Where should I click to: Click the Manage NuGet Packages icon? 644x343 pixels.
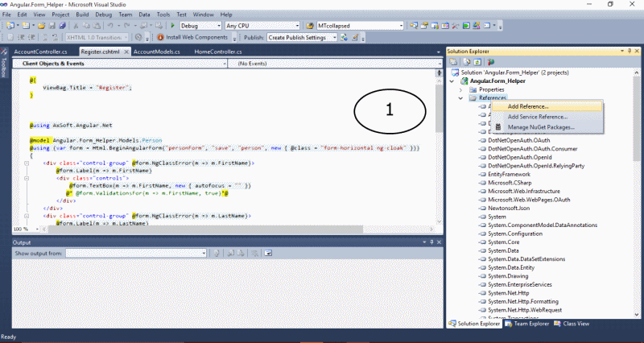click(x=498, y=127)
